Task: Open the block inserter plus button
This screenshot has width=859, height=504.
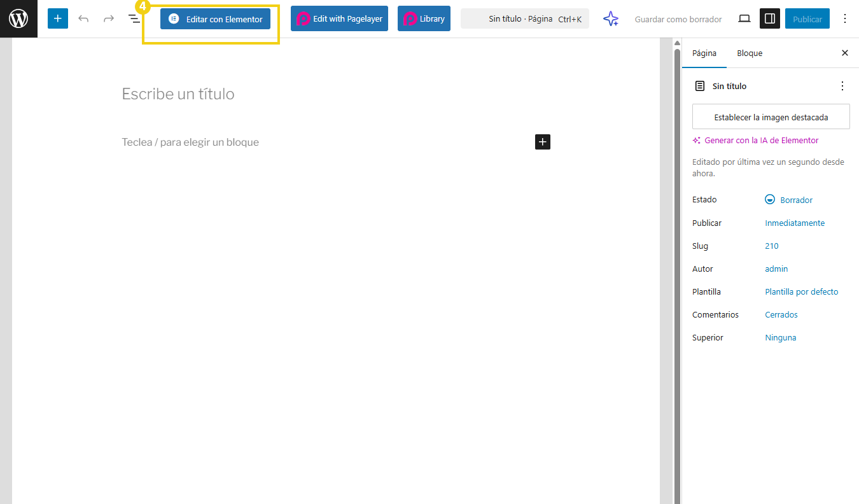Action: (58, 19)
